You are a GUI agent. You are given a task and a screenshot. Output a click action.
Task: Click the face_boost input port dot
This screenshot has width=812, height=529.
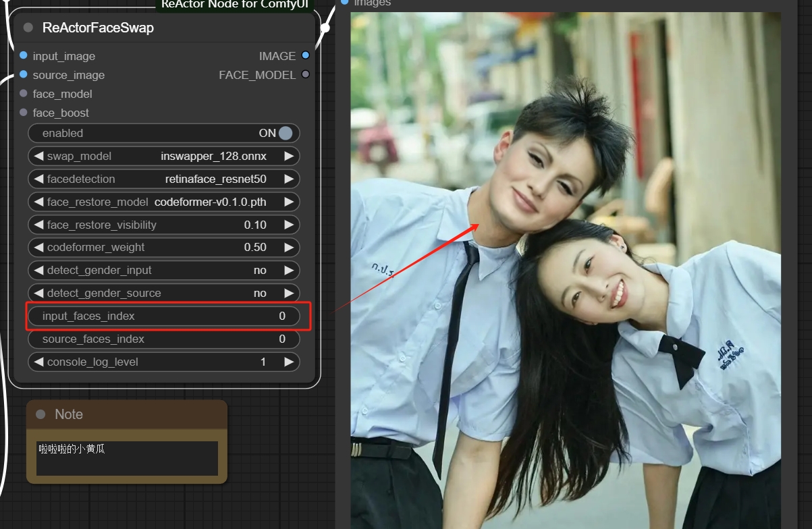[24, 112]
